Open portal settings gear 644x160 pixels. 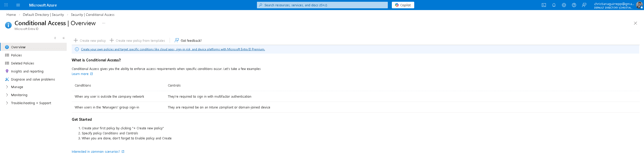tap(564, 5)
